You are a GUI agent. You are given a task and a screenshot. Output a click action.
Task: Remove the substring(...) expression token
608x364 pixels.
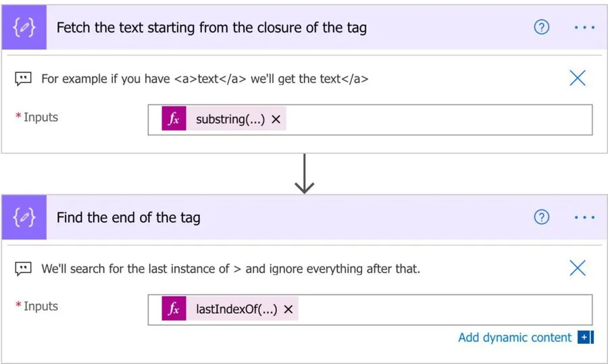click(276, 120)
